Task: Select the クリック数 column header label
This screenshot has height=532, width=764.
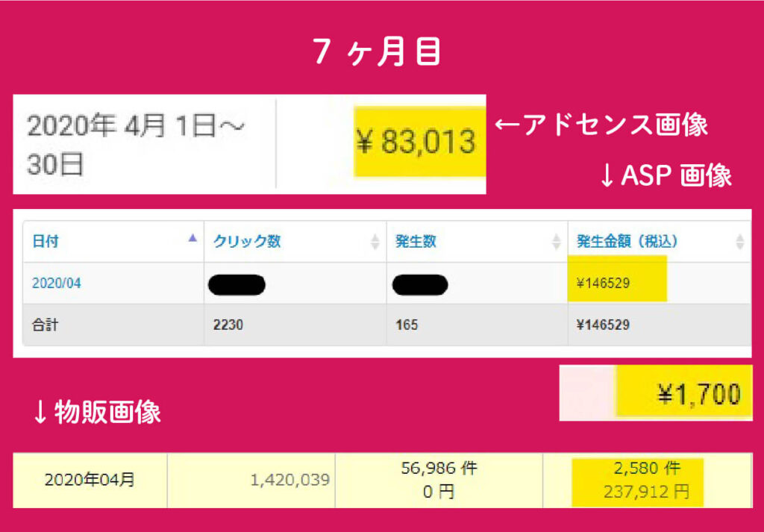Action: [247, 242]
